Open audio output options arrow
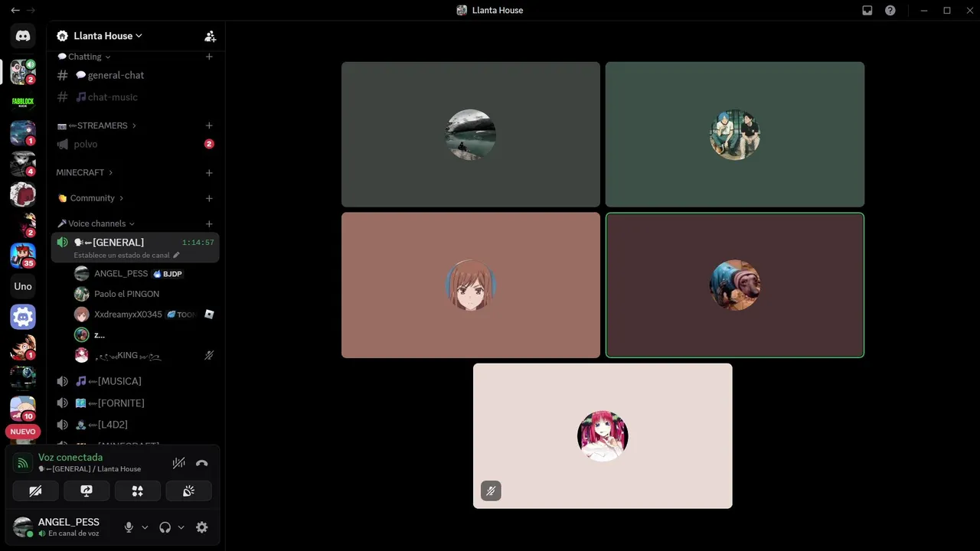Image resolution: width=980 pixels, height=551 pixels. pyautogui.click(x=181, y=527)
